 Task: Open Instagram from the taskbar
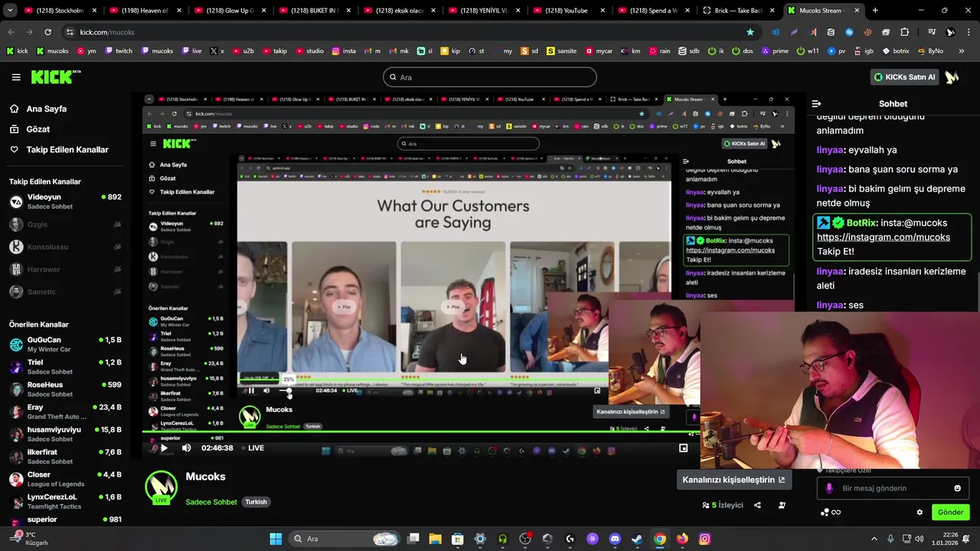pos(704,539)
